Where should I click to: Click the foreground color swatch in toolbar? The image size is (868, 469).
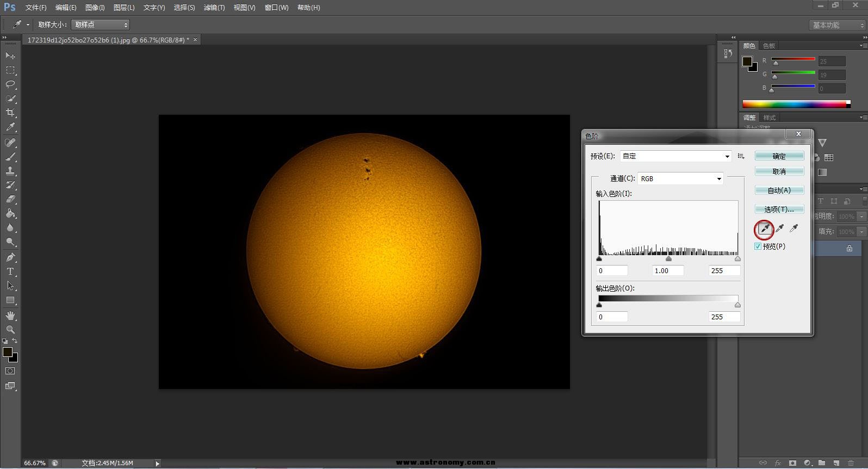(8, 352)
